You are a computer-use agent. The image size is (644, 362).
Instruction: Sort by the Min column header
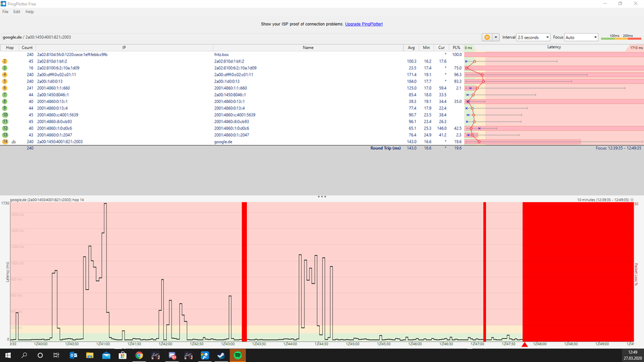(x=426, y=48)
